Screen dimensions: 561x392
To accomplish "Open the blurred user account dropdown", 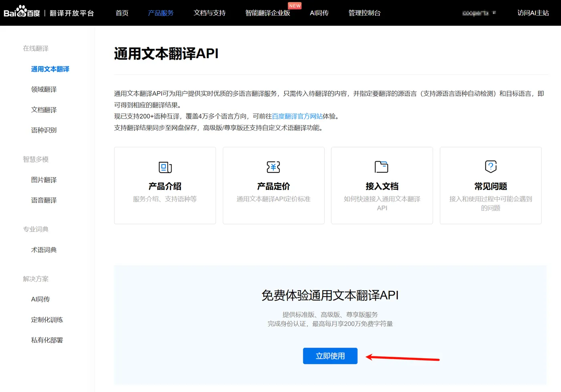I will (x=479, y=13).
